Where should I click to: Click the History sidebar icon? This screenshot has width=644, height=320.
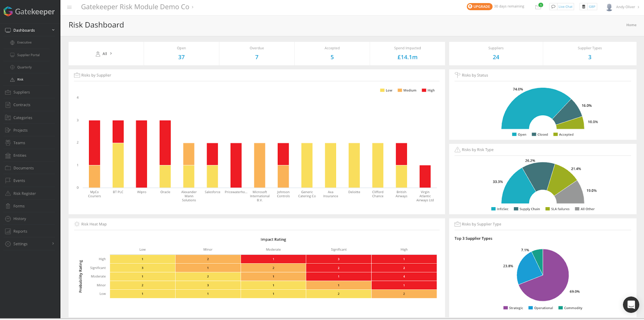click(8, 219)
